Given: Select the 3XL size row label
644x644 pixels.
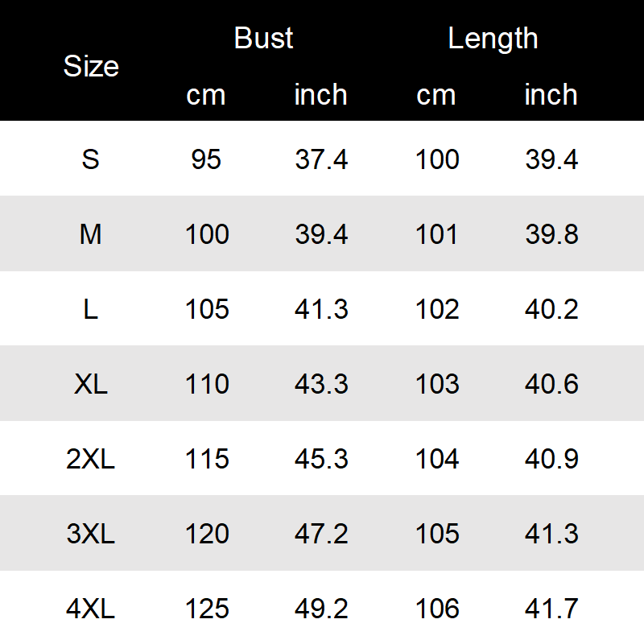Looking at the screenshot, I should pyautogui.click(x=91, y=534).
